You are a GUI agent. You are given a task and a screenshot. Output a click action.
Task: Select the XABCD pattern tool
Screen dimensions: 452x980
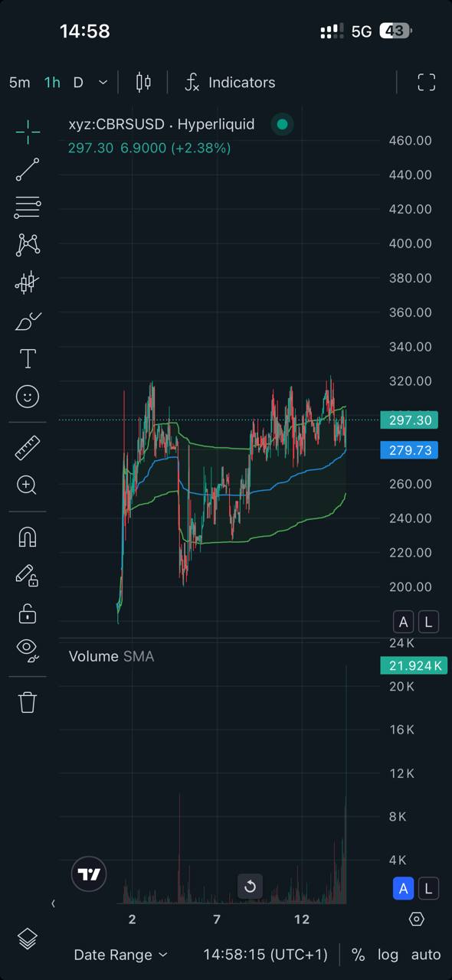[x=28, y=245]
